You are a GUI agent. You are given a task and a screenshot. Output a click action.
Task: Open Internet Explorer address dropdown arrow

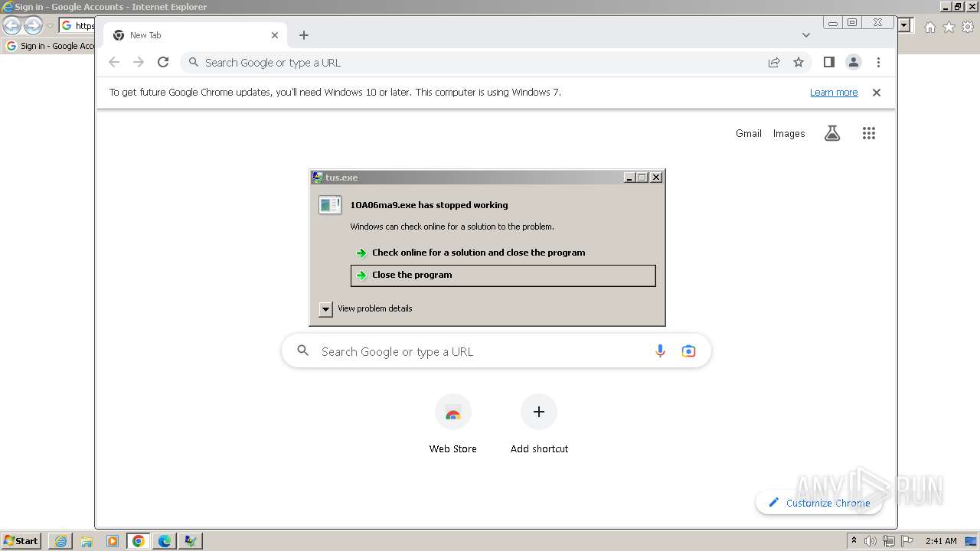click(x=904, y=25)
